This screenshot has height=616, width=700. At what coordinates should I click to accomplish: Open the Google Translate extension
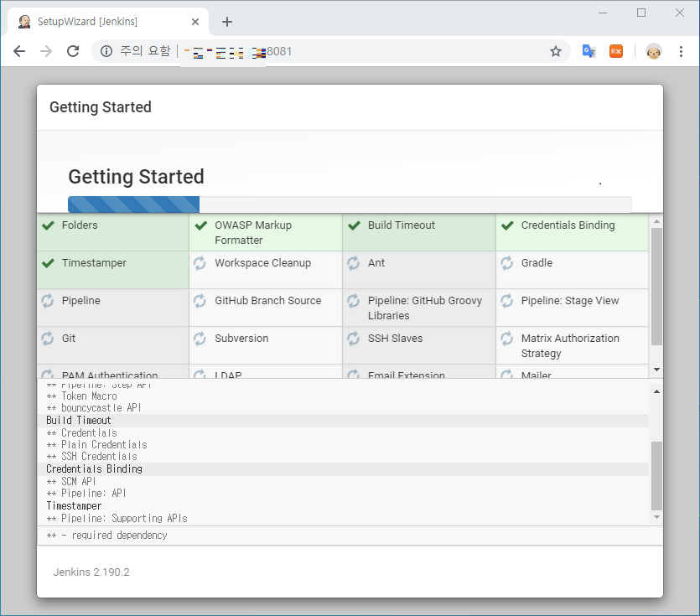pyautogui.click(x=589, y=51)
